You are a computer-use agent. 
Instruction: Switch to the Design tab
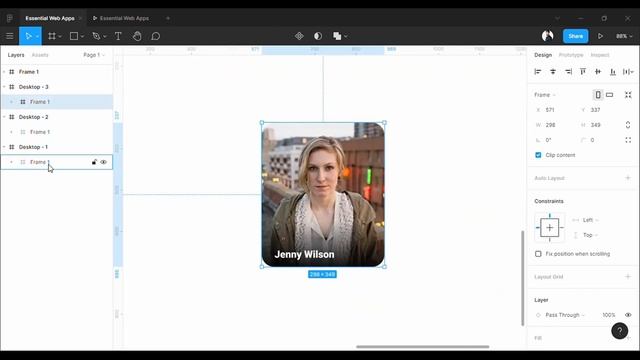(543, 55)
